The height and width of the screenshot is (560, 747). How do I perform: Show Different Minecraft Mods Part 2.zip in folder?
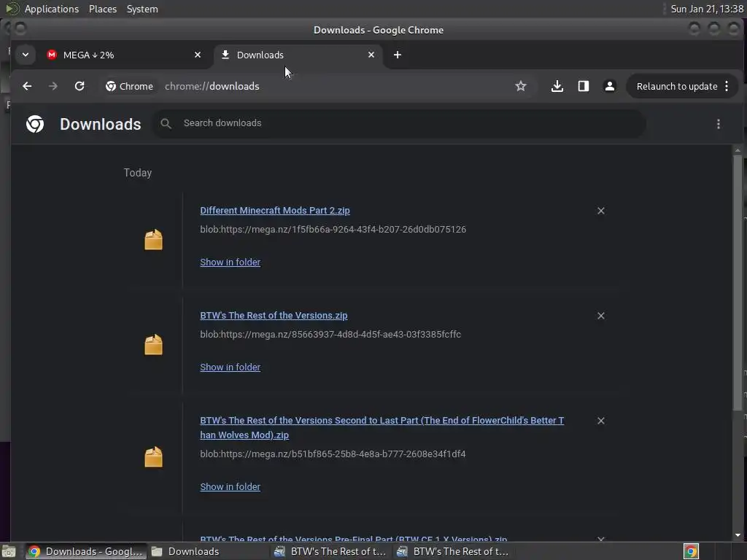click(x=230, y=262)
